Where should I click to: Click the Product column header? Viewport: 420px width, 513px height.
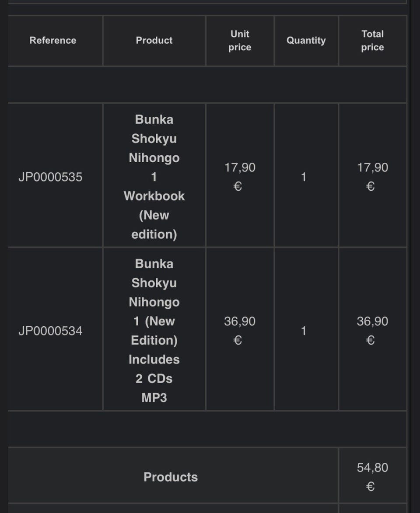point(154,40)
